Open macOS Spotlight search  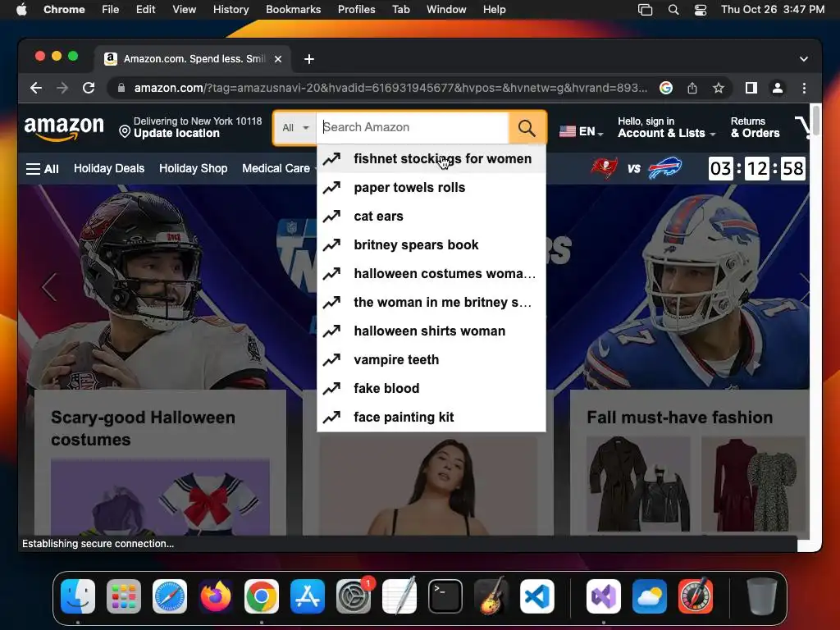click(x=673, y=10)
